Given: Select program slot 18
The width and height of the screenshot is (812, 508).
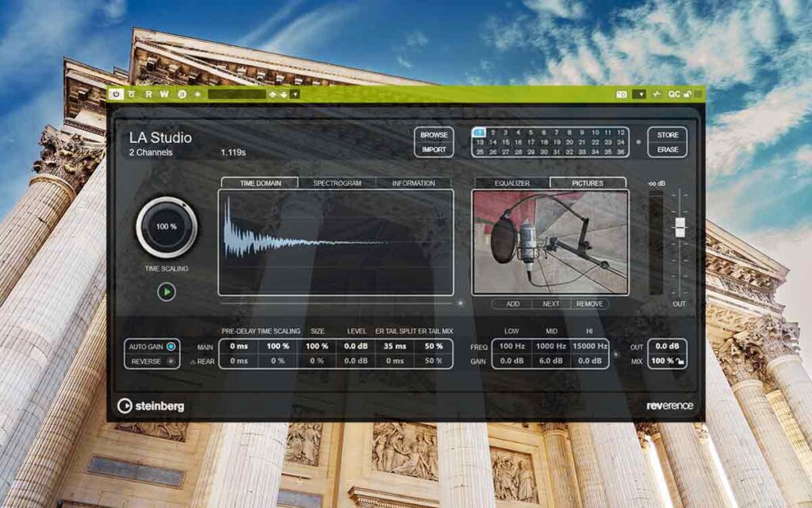Looking at the screenshot, I should point(544,142).
